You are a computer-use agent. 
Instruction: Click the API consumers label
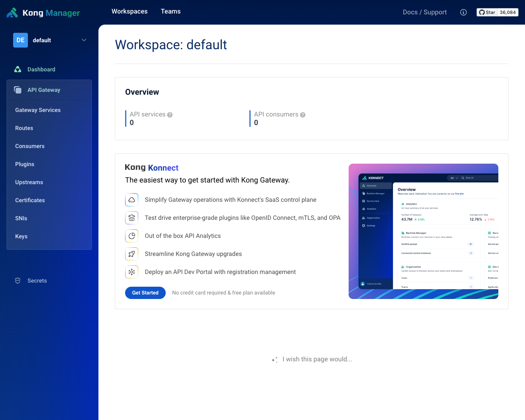(x=276, y=114)
